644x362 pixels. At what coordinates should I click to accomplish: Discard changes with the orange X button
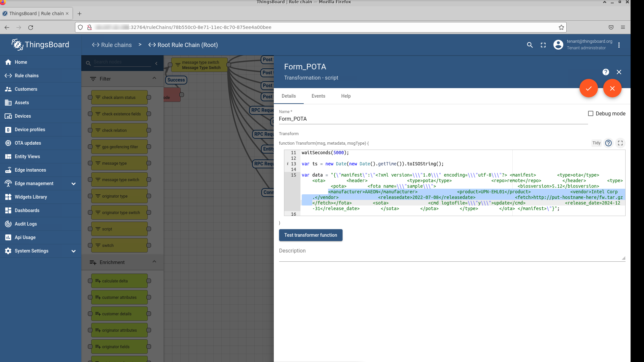pos(612,88)
